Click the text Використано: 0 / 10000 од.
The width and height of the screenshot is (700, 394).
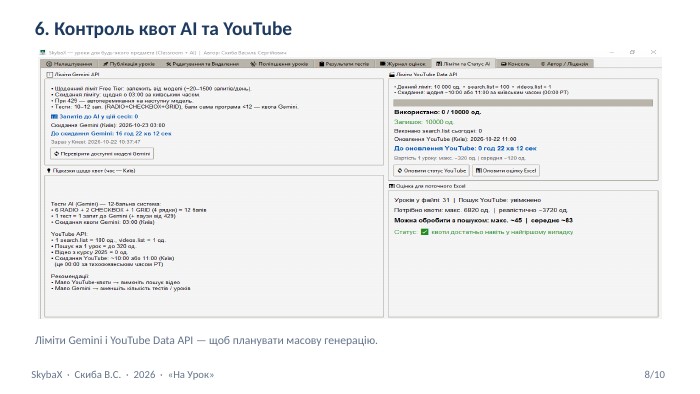[437, 112]
